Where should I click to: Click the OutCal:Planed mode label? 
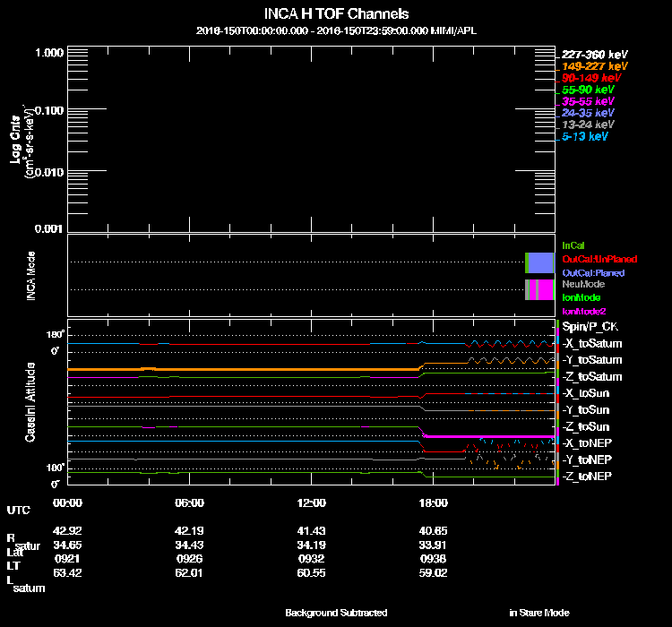pyautogui.click(x=592, y=271)
